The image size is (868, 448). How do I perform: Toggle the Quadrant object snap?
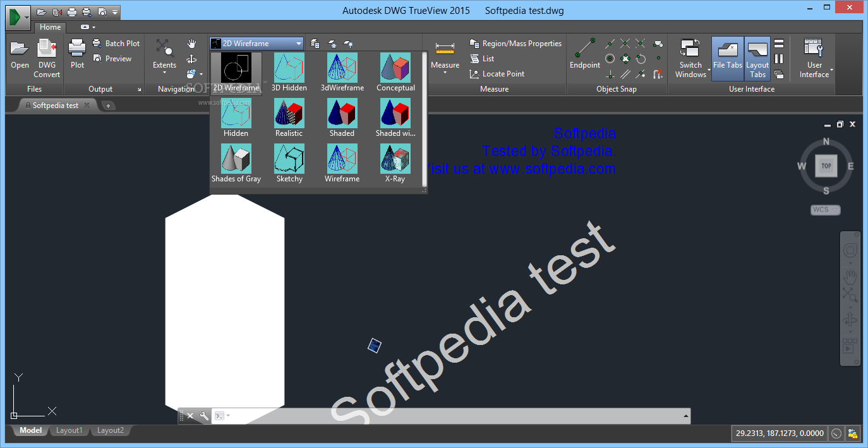(625, 59)
